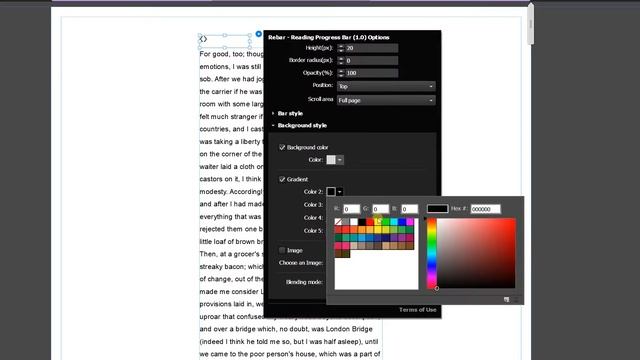Click the 'Color 5:' label
Viewport: 640px width, 360px height.
click(313, 231)
